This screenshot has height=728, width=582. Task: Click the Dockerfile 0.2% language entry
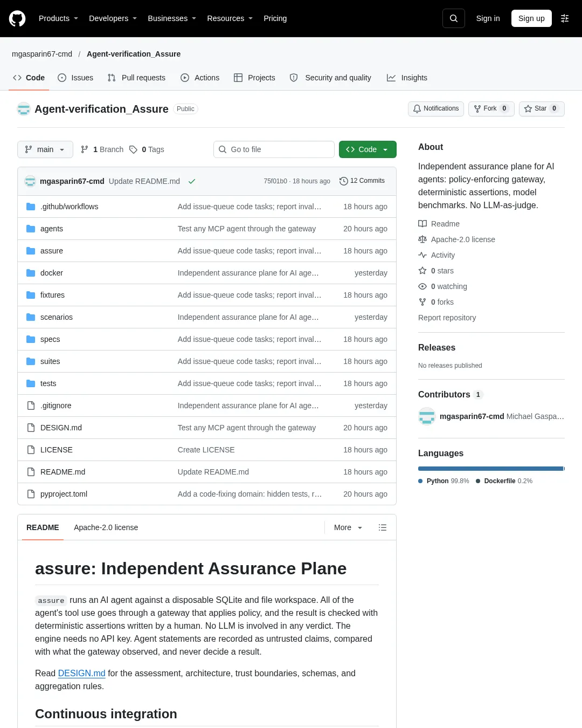point(504,481)
